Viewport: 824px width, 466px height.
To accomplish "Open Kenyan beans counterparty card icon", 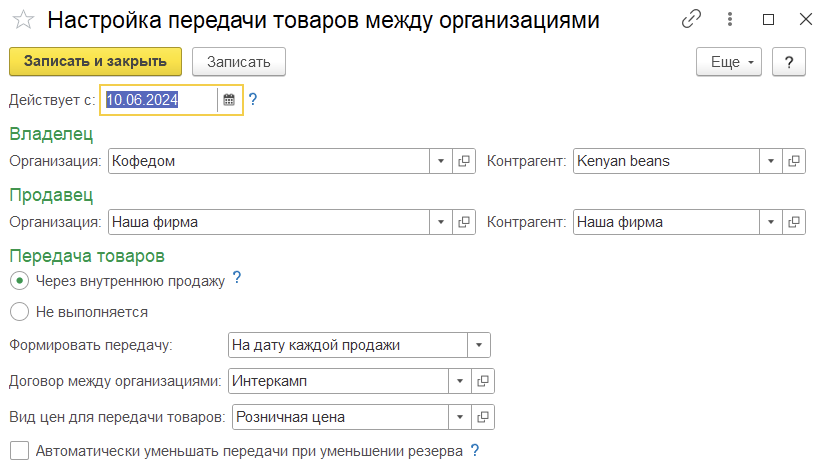I will coord(794,161).
